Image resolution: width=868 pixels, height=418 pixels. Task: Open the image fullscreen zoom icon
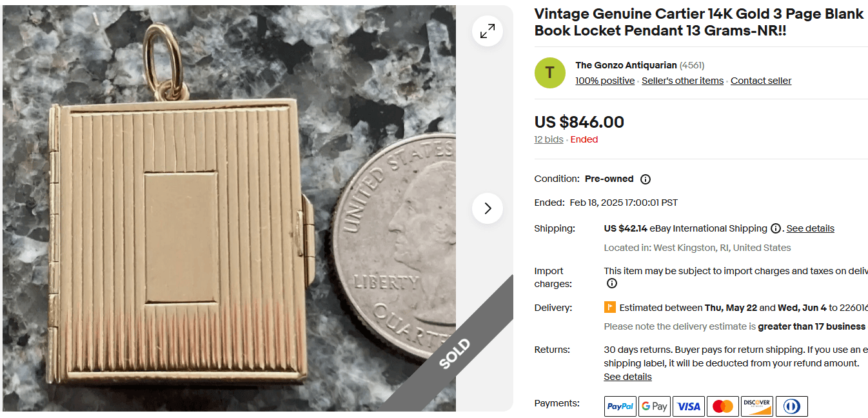487,30
